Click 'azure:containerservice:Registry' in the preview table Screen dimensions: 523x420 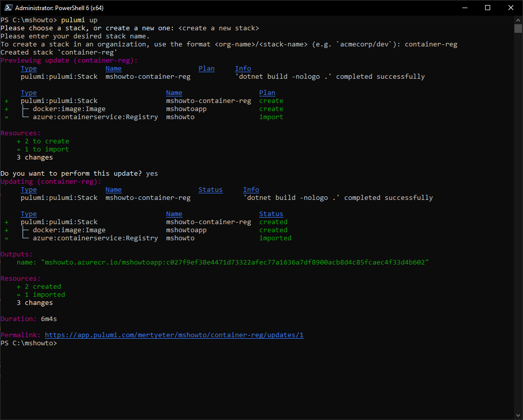(x=96, y=117)
